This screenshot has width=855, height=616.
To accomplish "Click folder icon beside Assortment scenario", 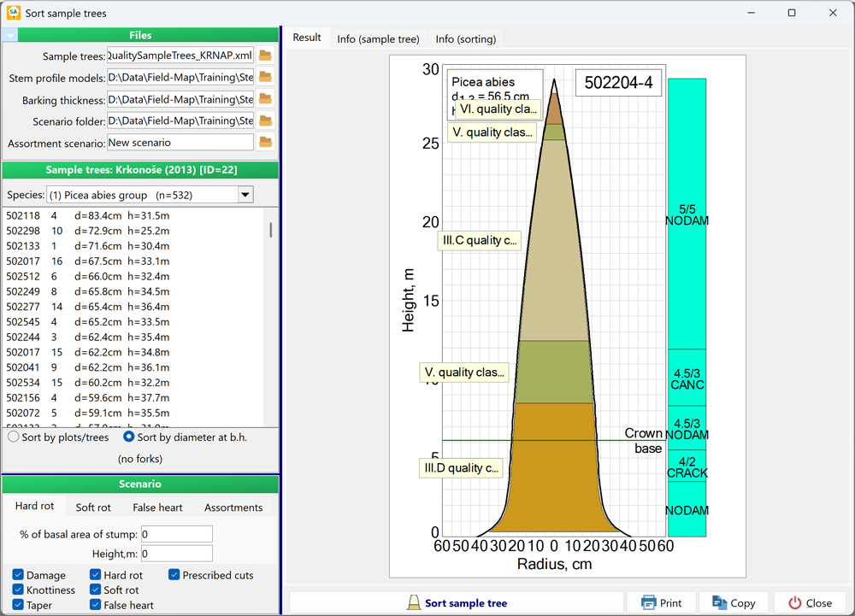I will 265,143.
